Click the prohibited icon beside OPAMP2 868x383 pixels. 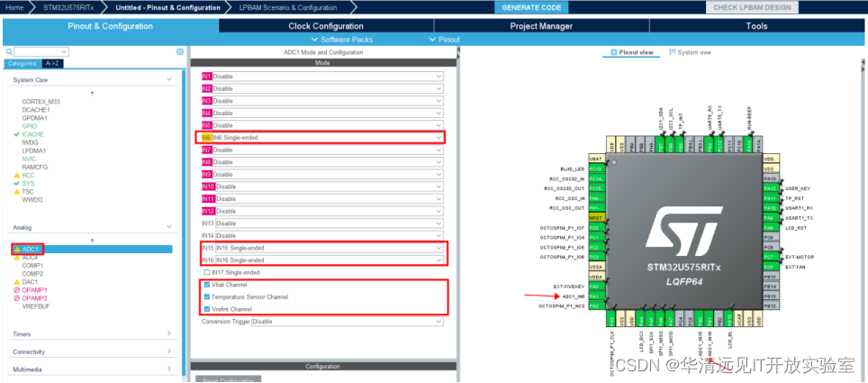(x=17, y=298)
